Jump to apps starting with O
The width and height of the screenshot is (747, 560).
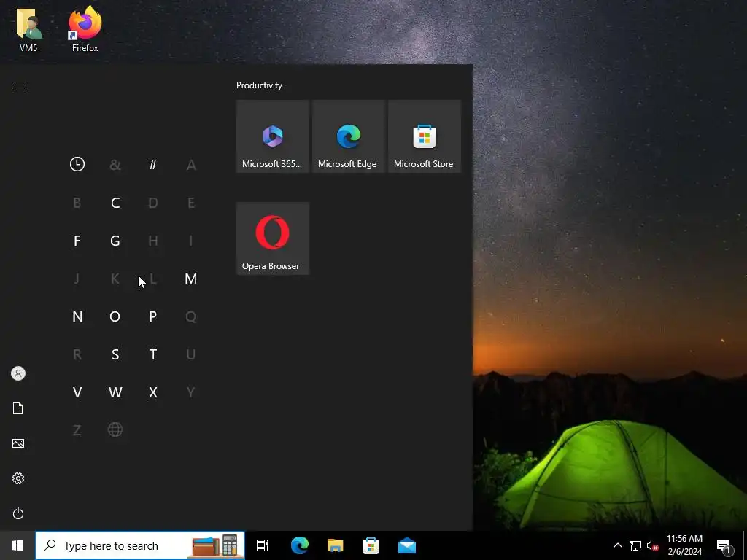coord(115,316)
